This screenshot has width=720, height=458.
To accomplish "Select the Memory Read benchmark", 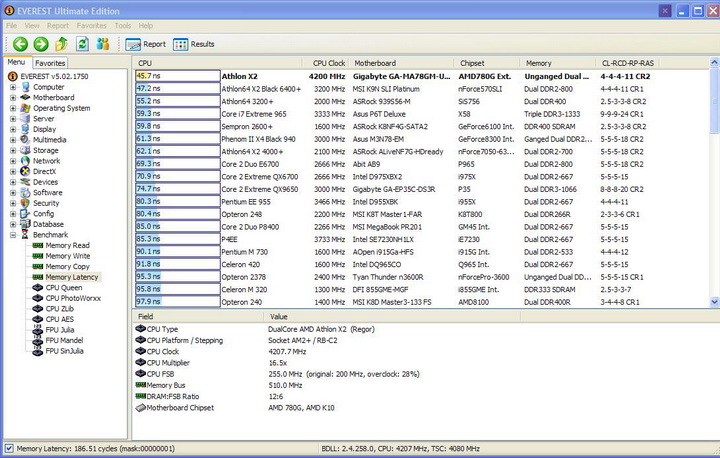I will [67, 245].
